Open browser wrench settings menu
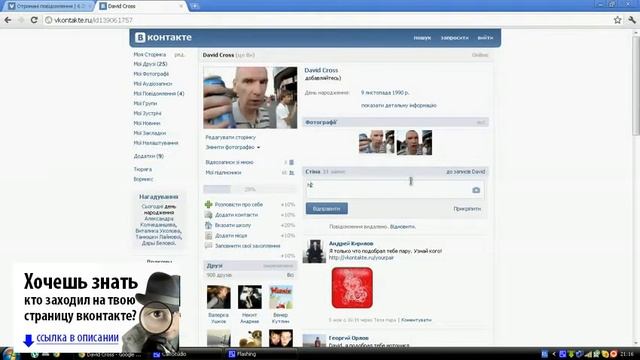This screenshot has height=360, width=640. (x=632, y=20)
